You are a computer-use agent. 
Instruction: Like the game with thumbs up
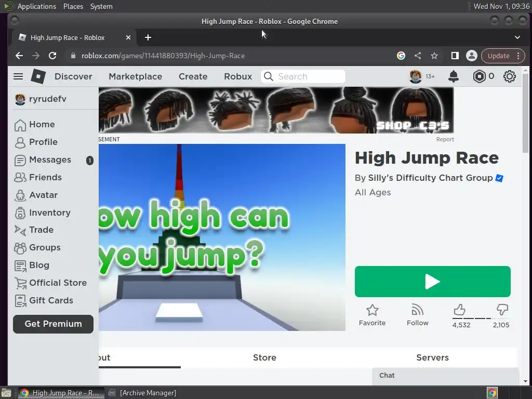[x=459, y=310]
